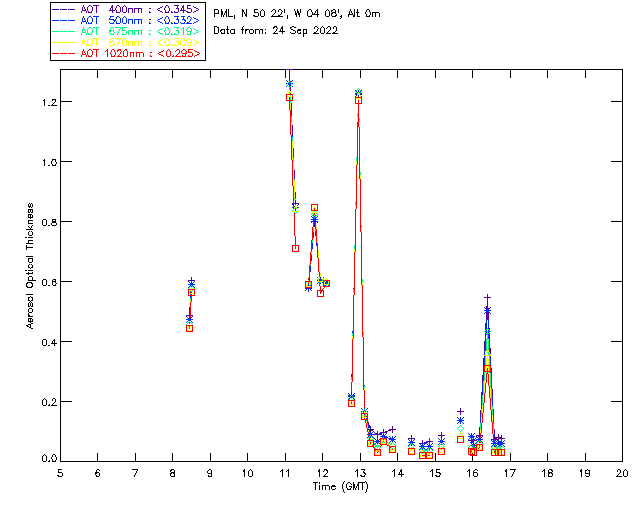
Task: Click the 'Time (GMT)' axis title
Action: coord(340,487)
